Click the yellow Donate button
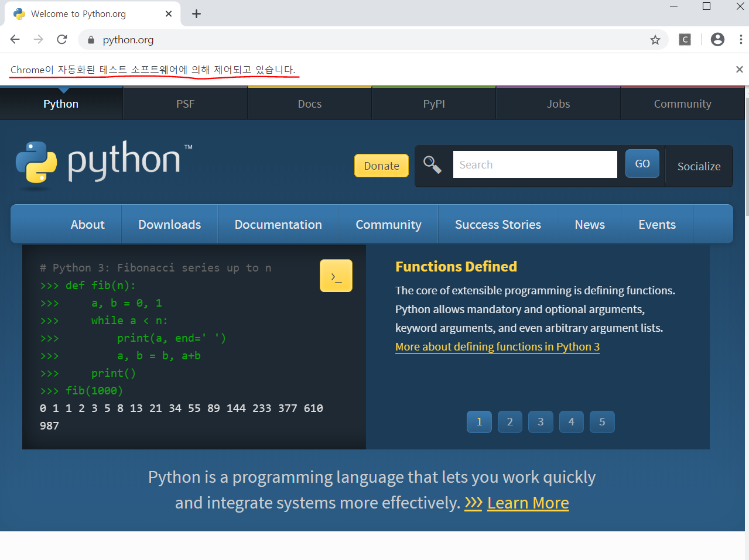This screenshot has width=749, height=560. [381, 166]
